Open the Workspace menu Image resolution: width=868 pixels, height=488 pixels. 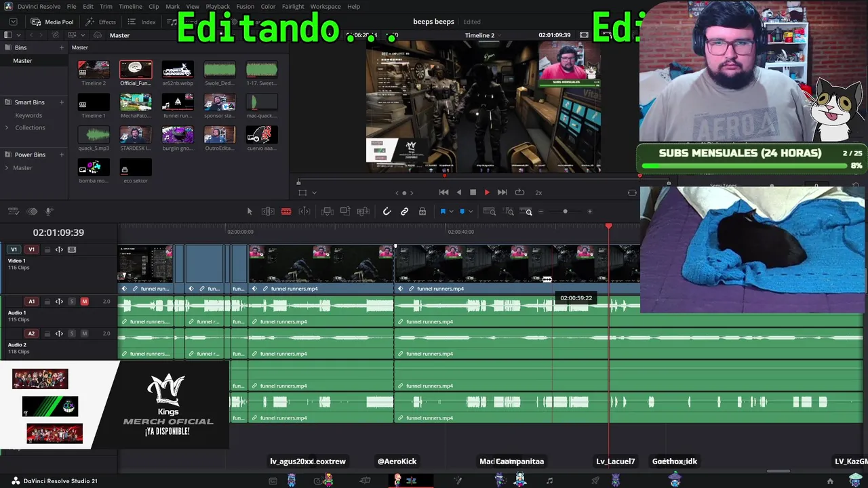point(325,6)
